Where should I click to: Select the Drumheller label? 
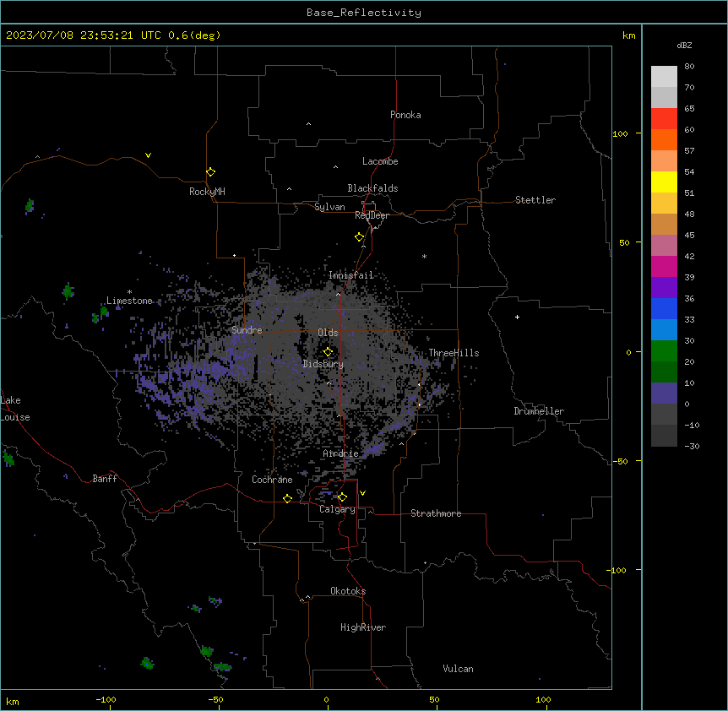(539, 411)
